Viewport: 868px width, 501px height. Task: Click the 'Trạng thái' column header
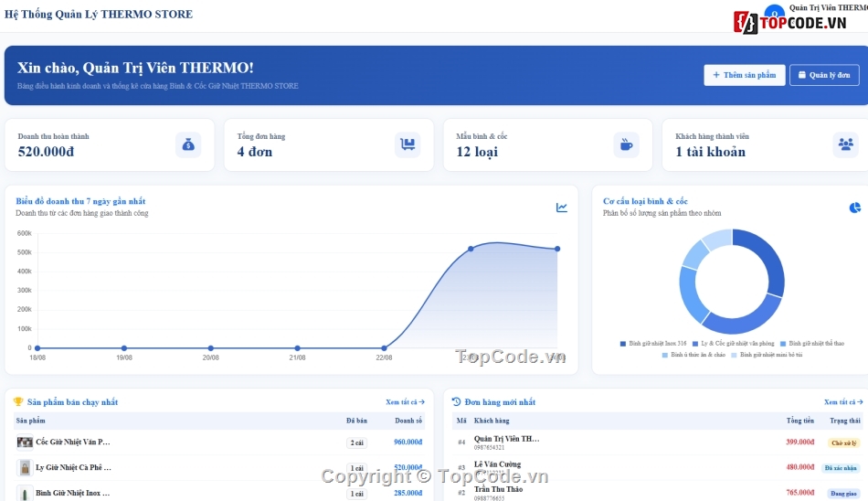(845, 421)
